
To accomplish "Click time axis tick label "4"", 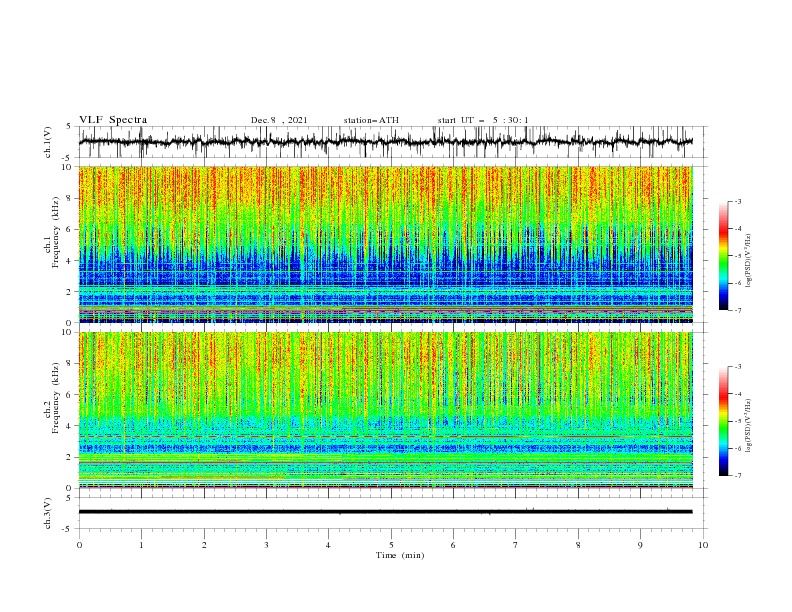I will pos(328,545).
